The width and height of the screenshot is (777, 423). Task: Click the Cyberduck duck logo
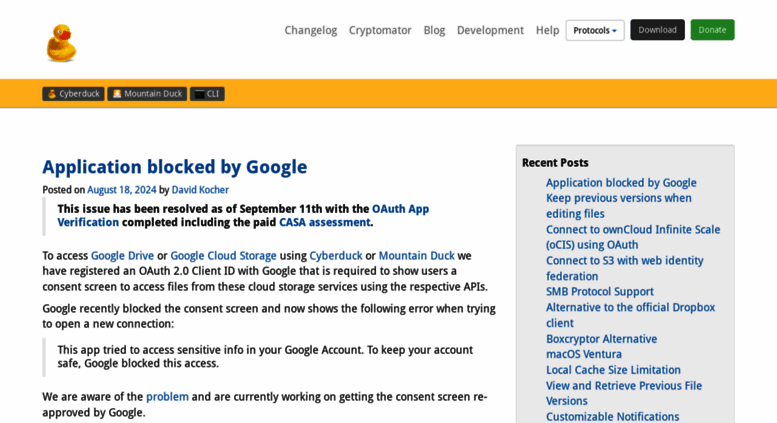point(61,43)
